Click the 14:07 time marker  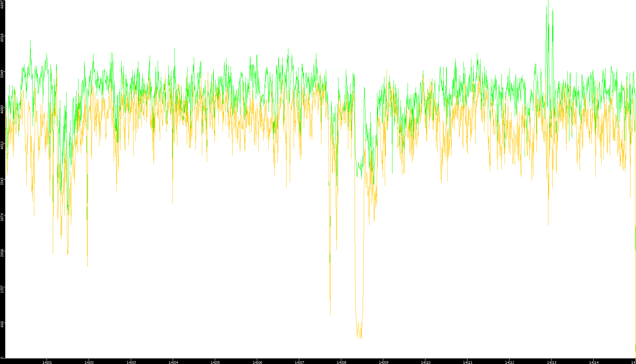click(299, 362)
